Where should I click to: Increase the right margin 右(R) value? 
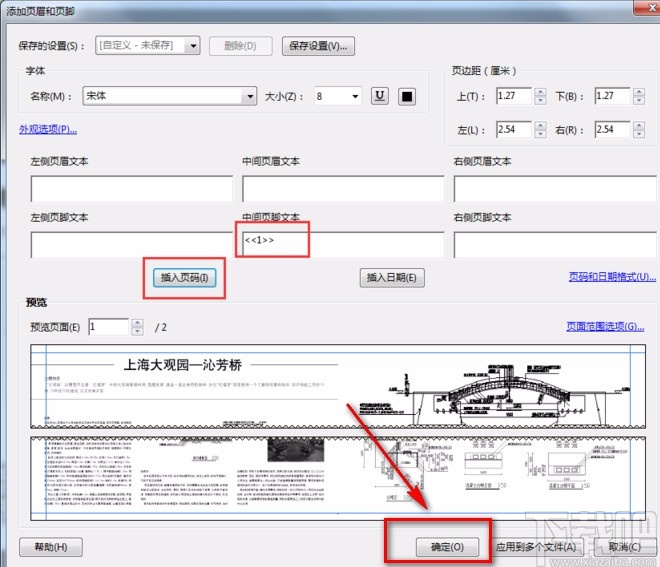pos(639,125)
